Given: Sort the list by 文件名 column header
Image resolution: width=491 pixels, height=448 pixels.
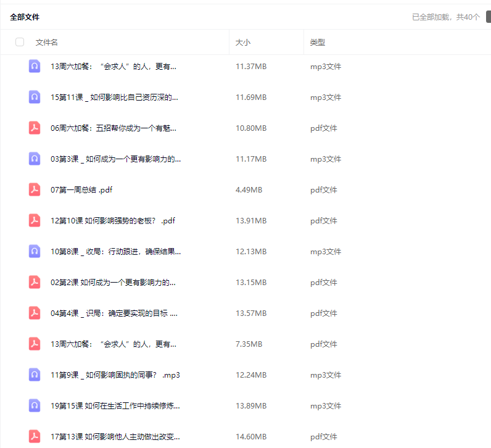Looking at the screenshot, I should coord(47,43).
